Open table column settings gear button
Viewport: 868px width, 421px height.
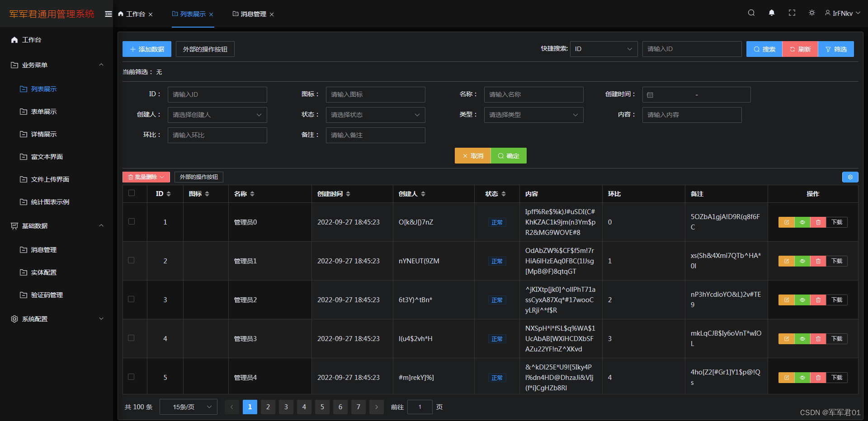850,177
